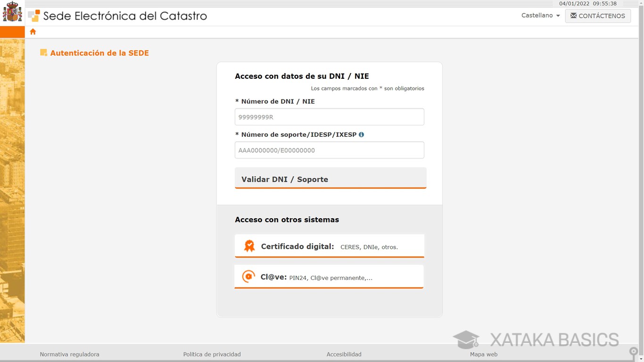Click the home icon below the Catastro logo

tap(33, 31)
